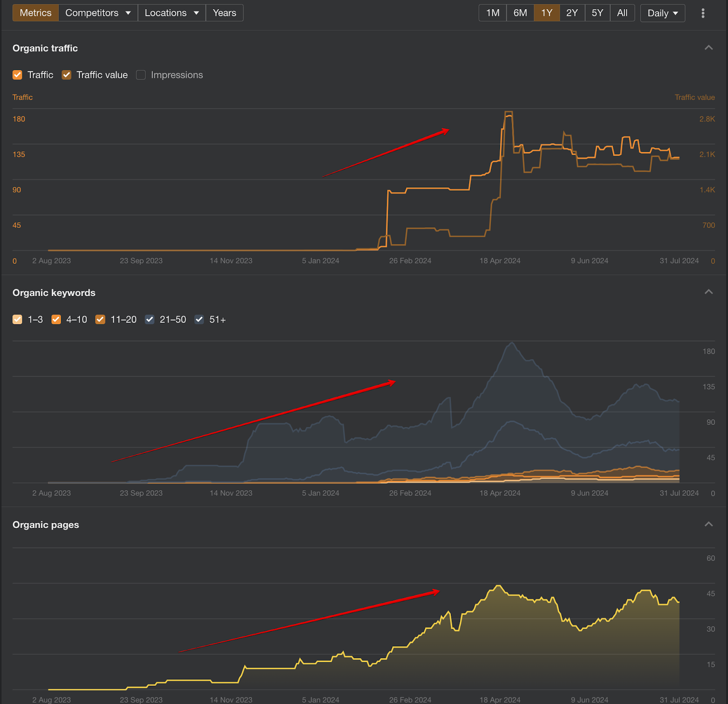
Task: Click the Organic traffic heading
Action: click(45, 48)
